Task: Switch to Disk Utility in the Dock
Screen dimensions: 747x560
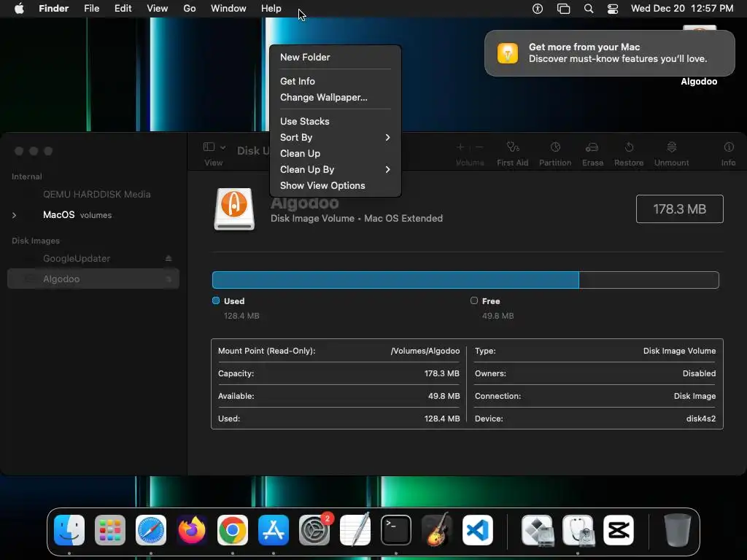Action: coord(578,530)
